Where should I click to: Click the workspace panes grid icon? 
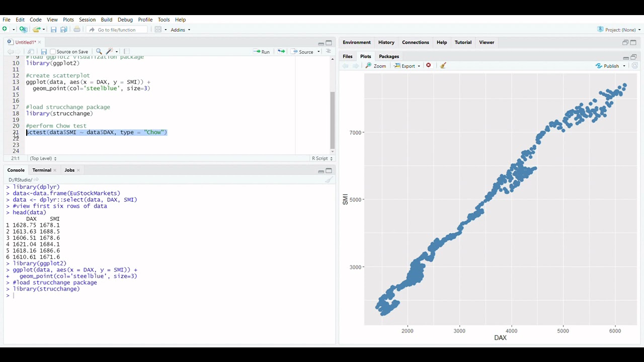point(158,30)
